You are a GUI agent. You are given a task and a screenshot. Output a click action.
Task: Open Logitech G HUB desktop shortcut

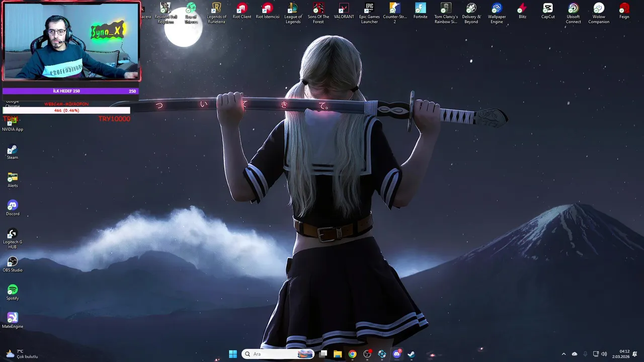pyautogui.click(x=13, y=239)
